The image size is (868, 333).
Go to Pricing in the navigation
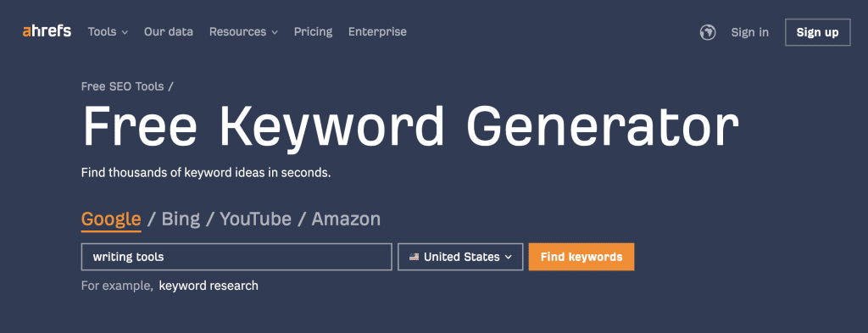[313, 32]
